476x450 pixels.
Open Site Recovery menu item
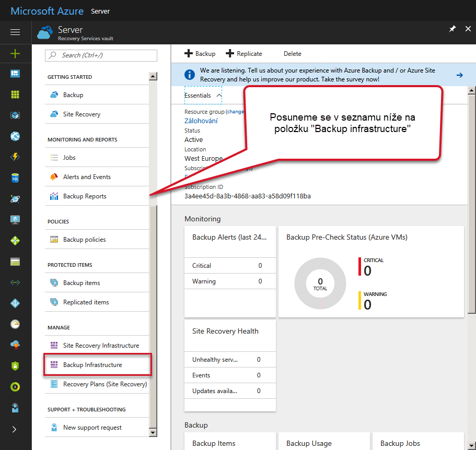[97, 114]
